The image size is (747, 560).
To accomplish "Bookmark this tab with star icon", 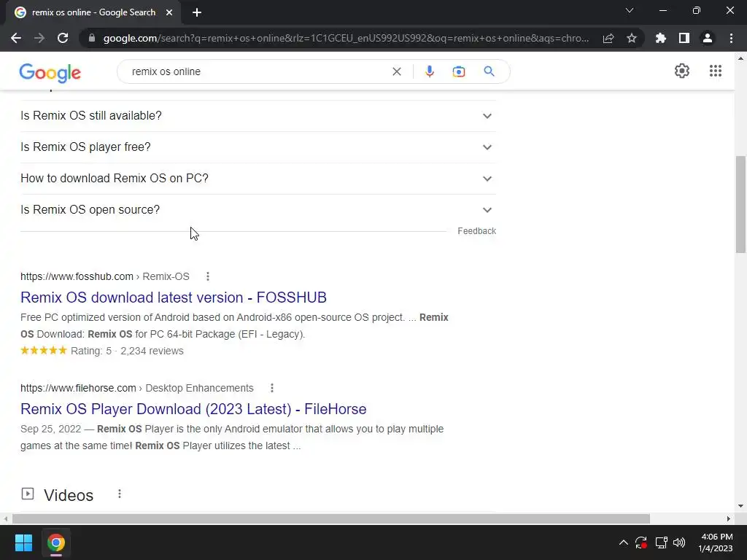I will 632,38.
